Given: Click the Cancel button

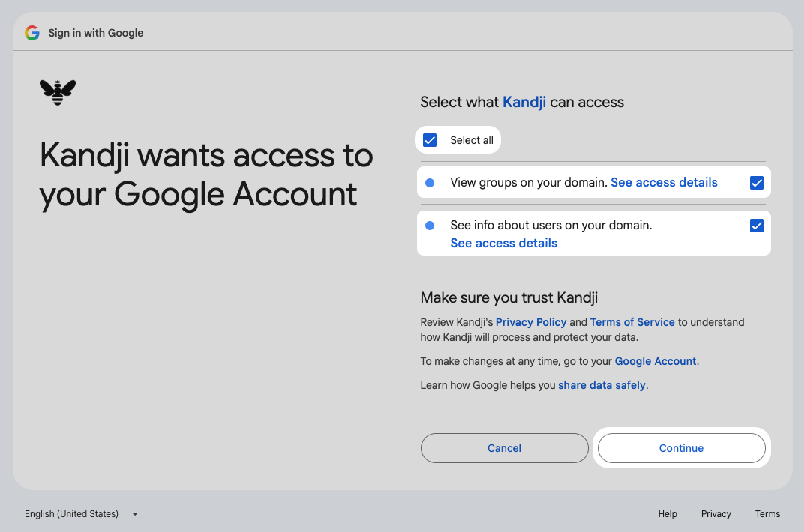Looking at the screenshot, I should pyautogui.click(x=504, y=448).
